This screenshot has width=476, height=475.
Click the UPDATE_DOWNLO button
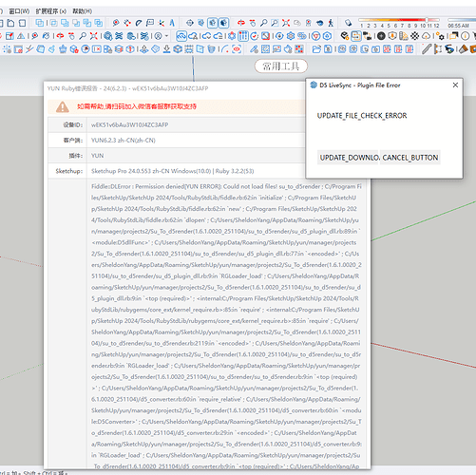[x=348, y=158]
